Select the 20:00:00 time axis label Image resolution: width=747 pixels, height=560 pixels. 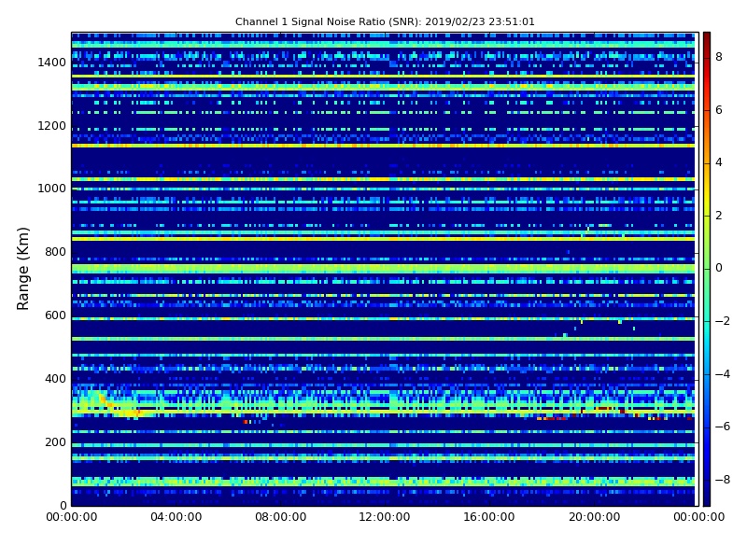click(x=594, y=518)
